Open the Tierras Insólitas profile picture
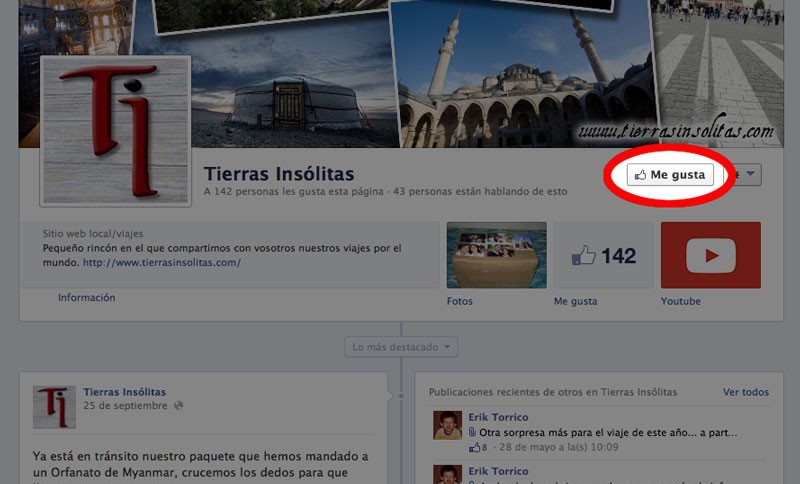This screenshot has width=800, height=484. click(x=116, y=131)
